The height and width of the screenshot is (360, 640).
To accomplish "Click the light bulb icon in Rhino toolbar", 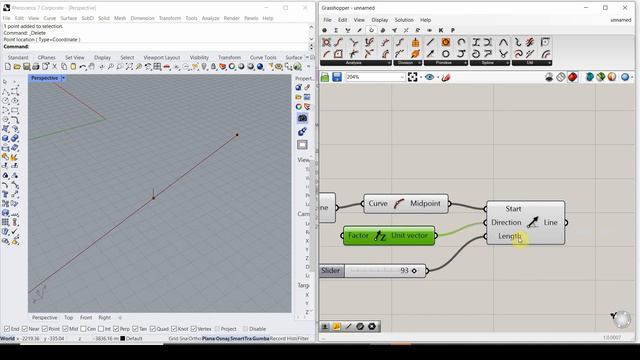I will (x=204, y=67).
